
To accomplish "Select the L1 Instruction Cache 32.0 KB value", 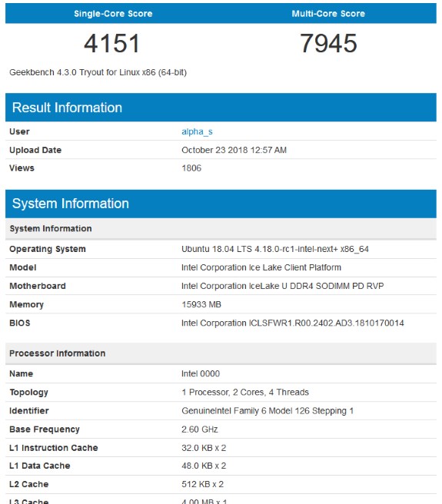I will 204,448.
